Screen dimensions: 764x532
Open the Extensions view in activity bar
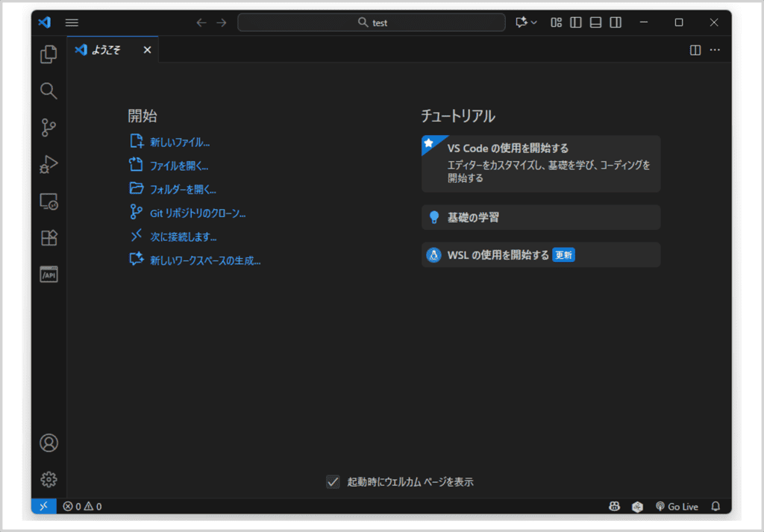point(48,238)
